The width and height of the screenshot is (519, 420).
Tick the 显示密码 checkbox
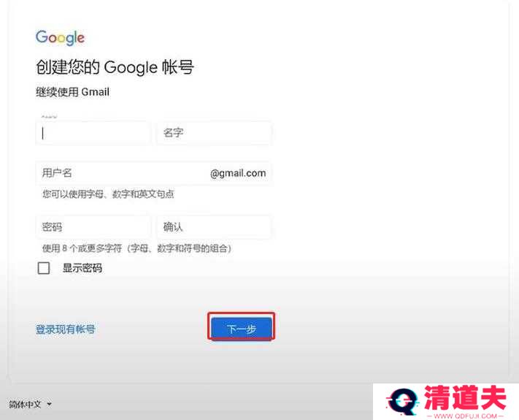tap(44, 268)
